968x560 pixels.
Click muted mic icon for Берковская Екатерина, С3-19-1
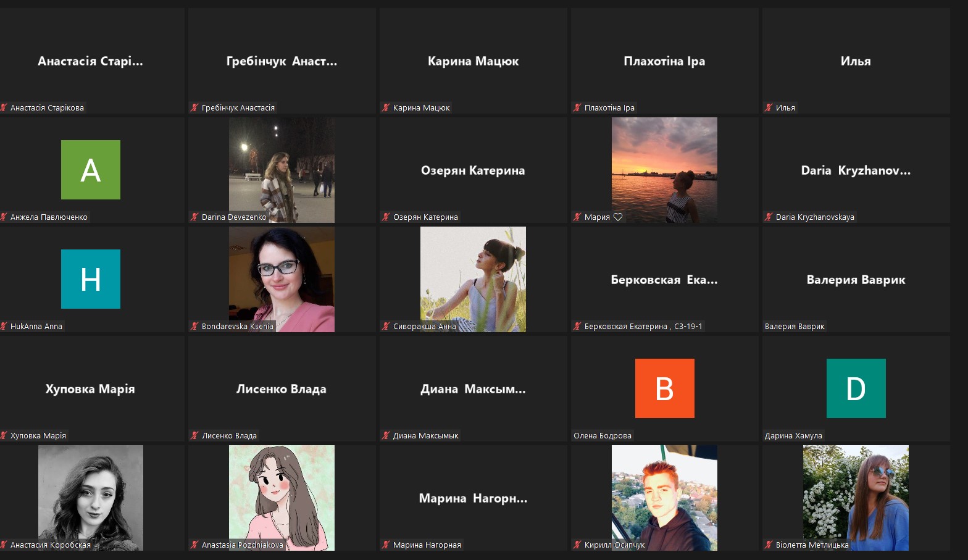coord(577,326)
